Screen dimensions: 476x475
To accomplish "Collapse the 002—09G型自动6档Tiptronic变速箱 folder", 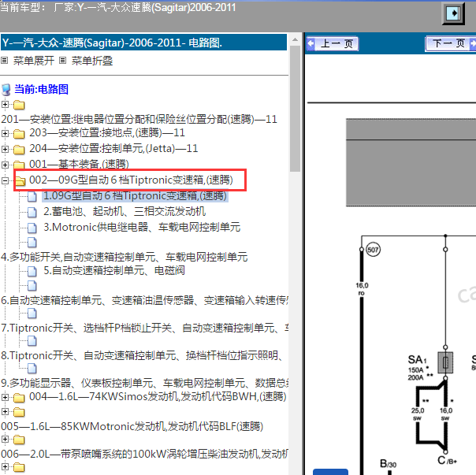I will (x=5, y=180).
